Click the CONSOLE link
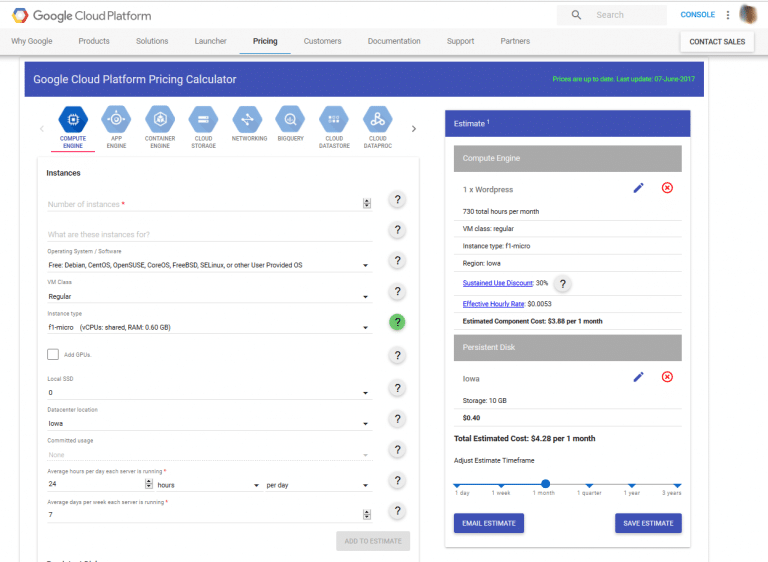This screenshot has width=768, height=562. 697,15
